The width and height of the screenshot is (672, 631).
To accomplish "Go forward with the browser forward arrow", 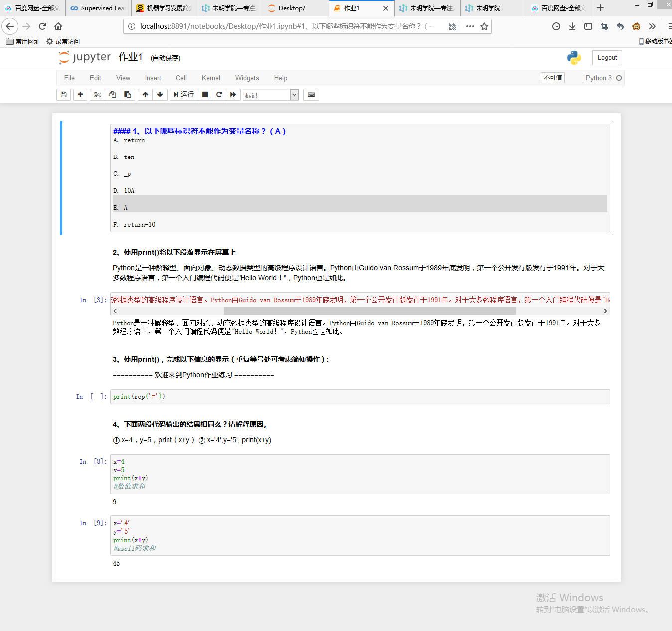I will [26, 26].
